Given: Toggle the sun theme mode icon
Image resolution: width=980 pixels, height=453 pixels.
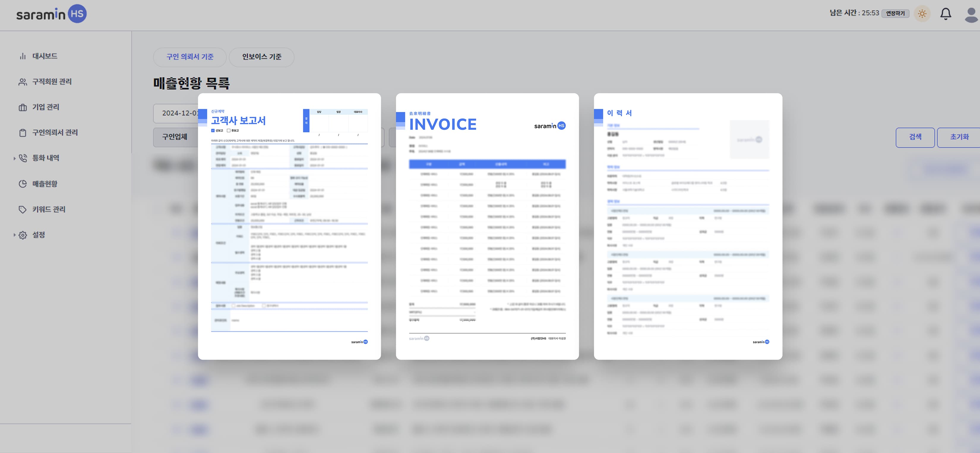Looking at the screenshot, I should pyautogui.click(x=922, y=14).
